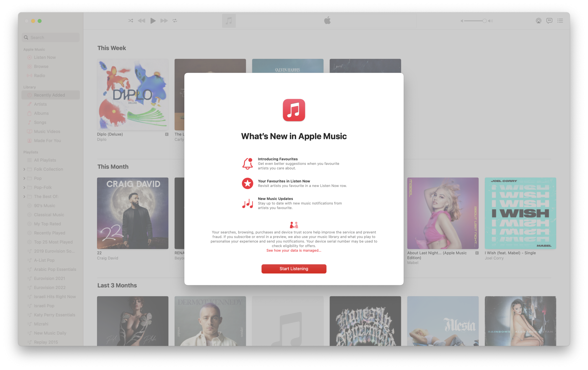Click Diplo artist name under album
The width and height of the screenshot is (588, 370).
pos(102,140)
